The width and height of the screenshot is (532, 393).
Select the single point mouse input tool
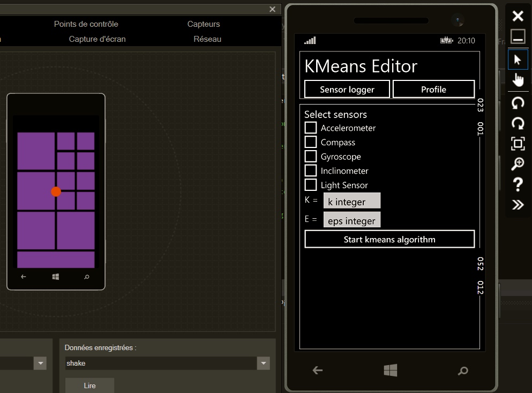pyautogui.click(x=518, y=60)
